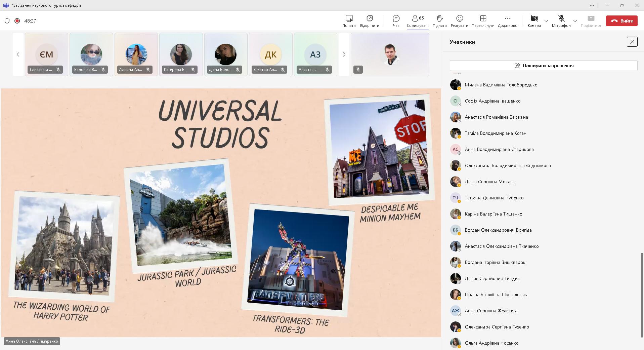Viewport: 644px width, 350px height.
Task: Select Богдана Ігорівна Вишкварок in list
Action: (x=544, y=262)
